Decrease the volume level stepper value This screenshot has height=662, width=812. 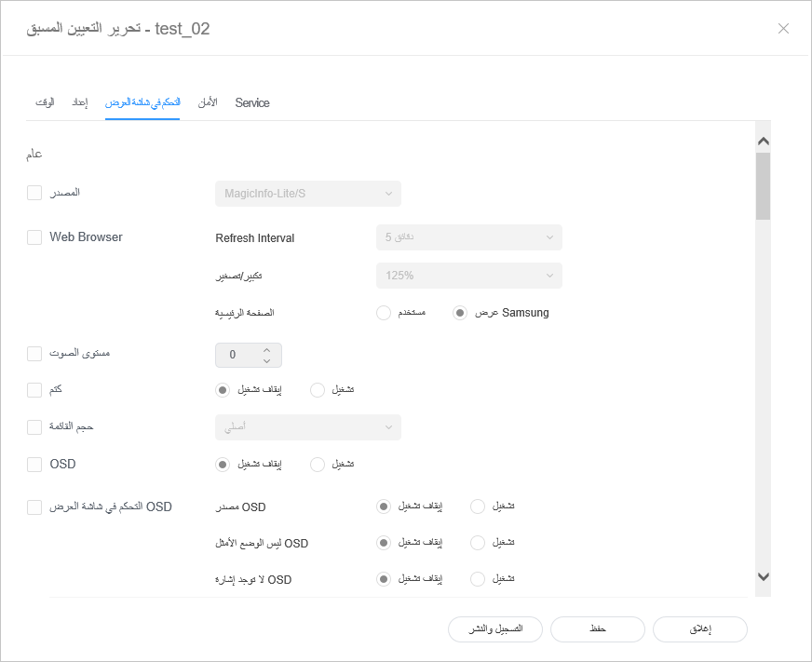[x=266, y=360]
